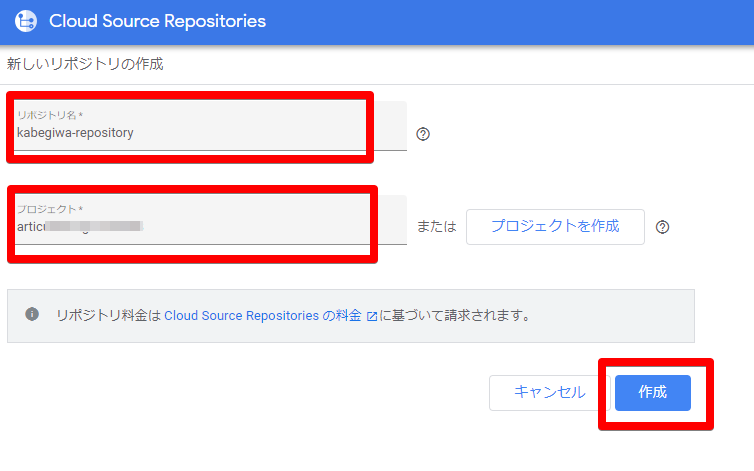Viewport: 754px width, 471px height.
Task: Click the または text label
Action: click(437, 227)
